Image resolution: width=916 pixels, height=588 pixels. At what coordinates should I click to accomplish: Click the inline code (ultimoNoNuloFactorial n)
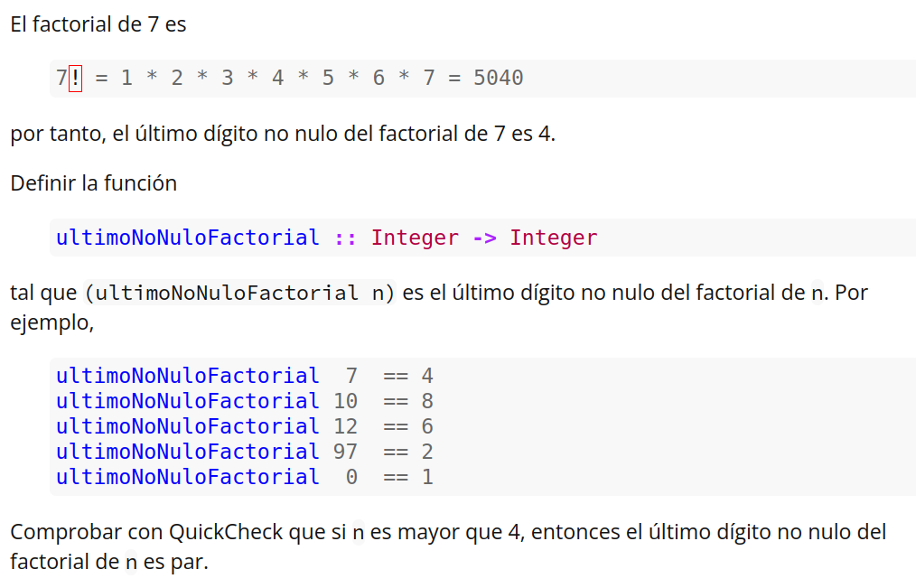[239, 294]
